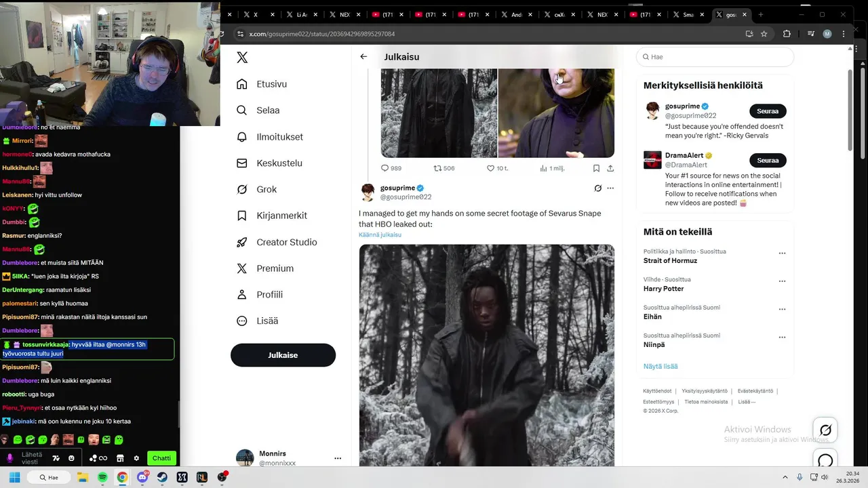Open the views analytics showing 1 milj.
The height and width of the screenshot is (488, 868).
pyautogui.click(x=552, y=168)
